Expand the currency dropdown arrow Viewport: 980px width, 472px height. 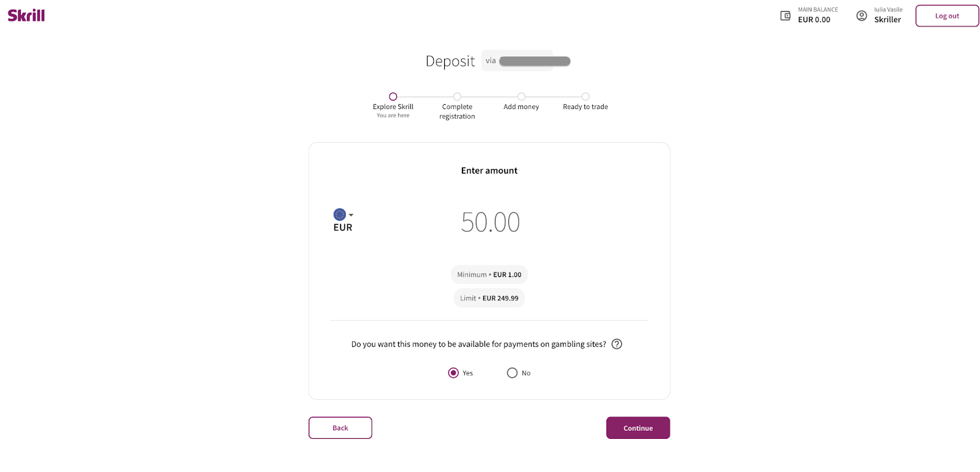point(351,215)
